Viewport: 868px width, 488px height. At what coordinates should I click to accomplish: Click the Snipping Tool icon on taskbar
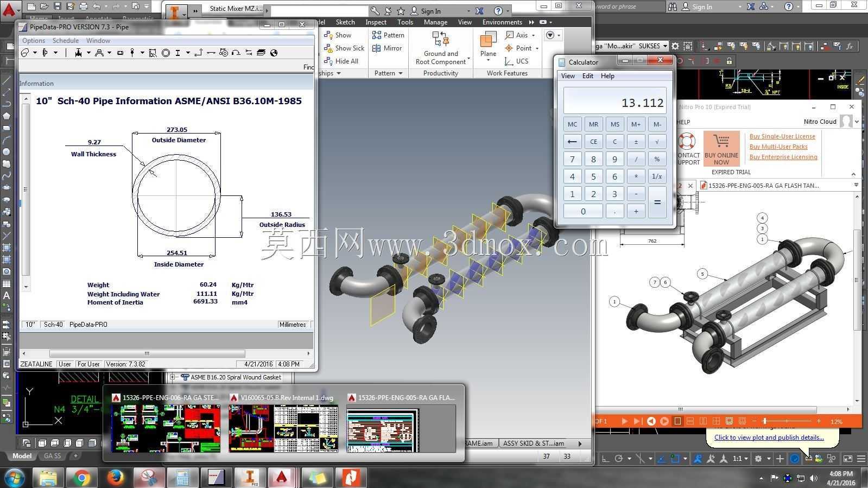[149, 478]
